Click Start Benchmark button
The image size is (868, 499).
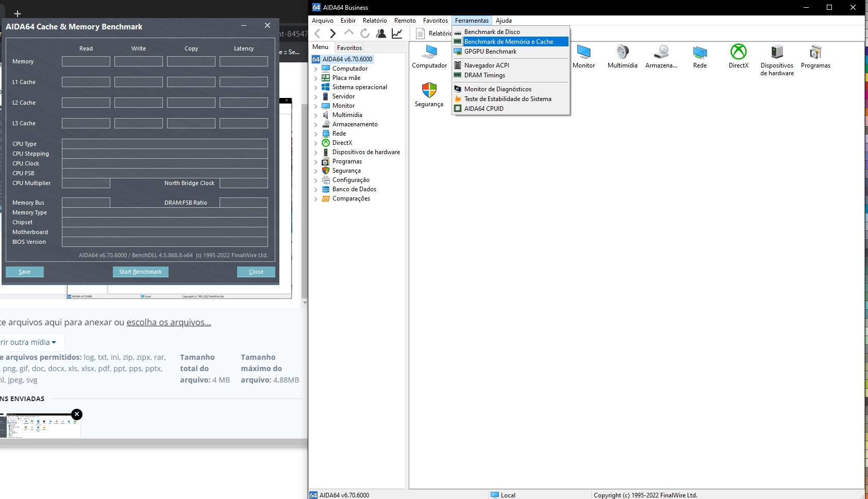tap(140, 272)
